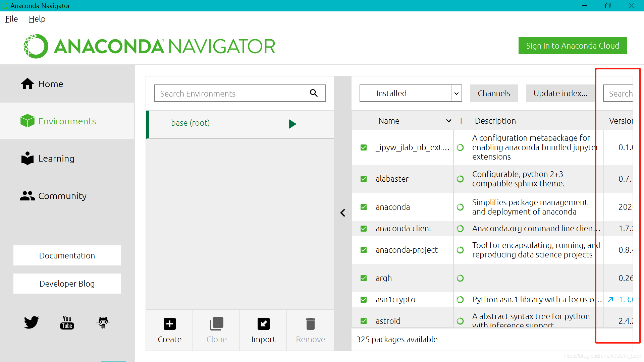
Task: Switch to the Environments section
Action: [67, 121]
